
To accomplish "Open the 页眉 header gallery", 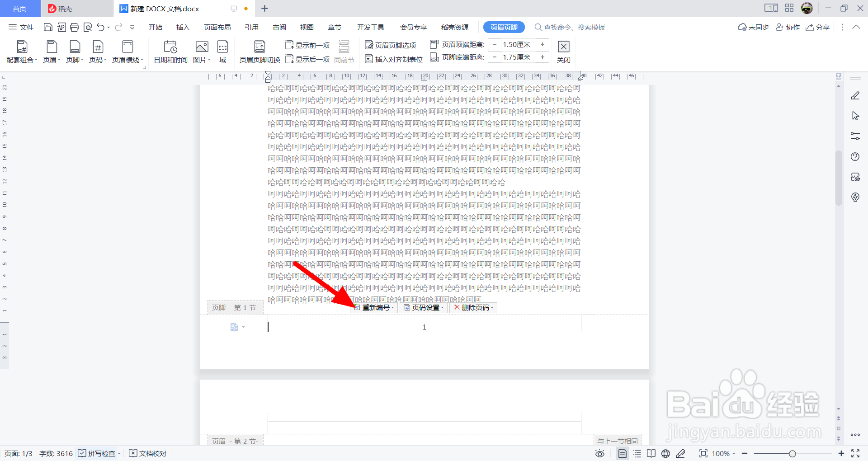I will coord(52,52).
